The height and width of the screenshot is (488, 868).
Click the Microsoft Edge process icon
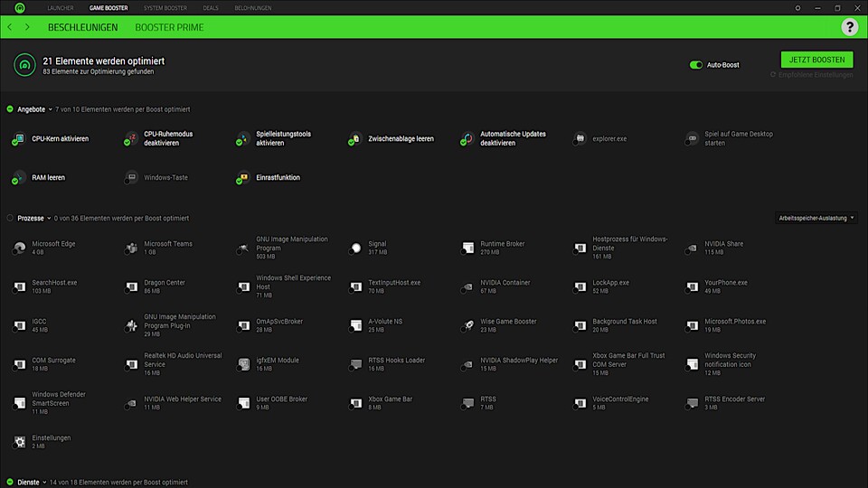coord(19,248)
